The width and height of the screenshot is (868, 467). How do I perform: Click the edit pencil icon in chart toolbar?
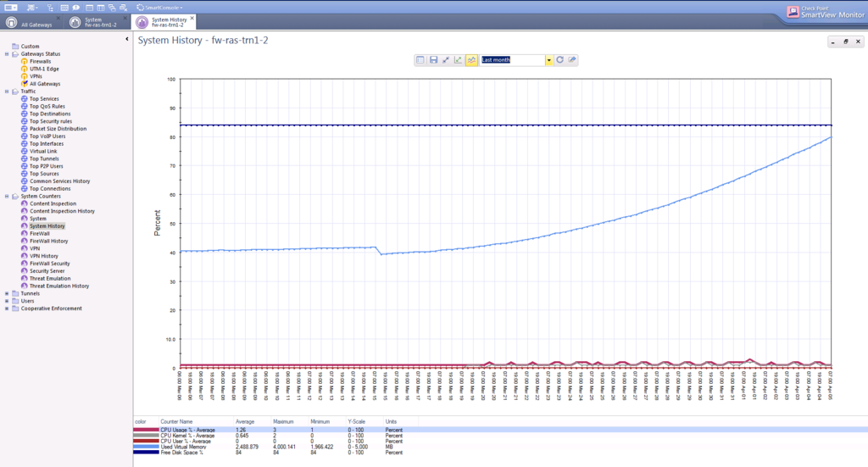[x=572, y=60]
